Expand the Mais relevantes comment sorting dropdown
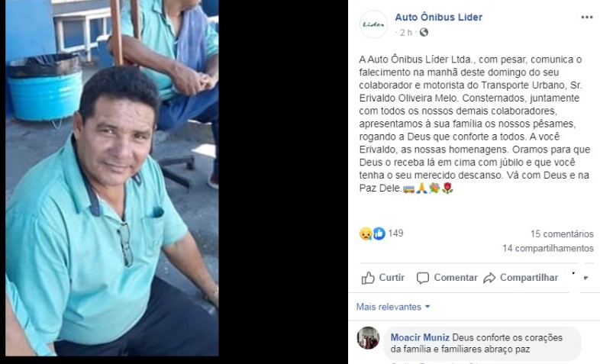This screenshot has width=600, height=364. 393,307
